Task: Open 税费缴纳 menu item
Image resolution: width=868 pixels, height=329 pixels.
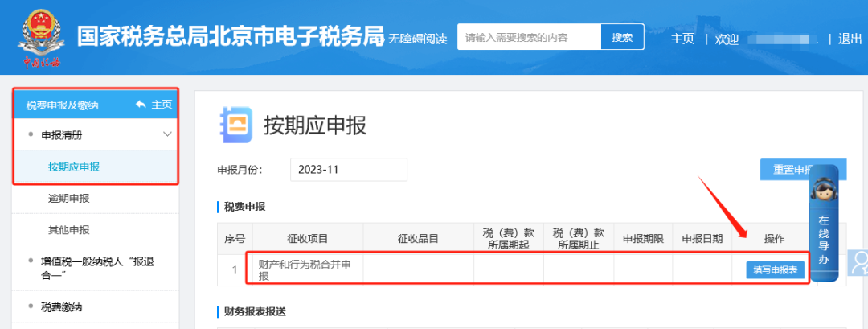Action: click(62, 306)
